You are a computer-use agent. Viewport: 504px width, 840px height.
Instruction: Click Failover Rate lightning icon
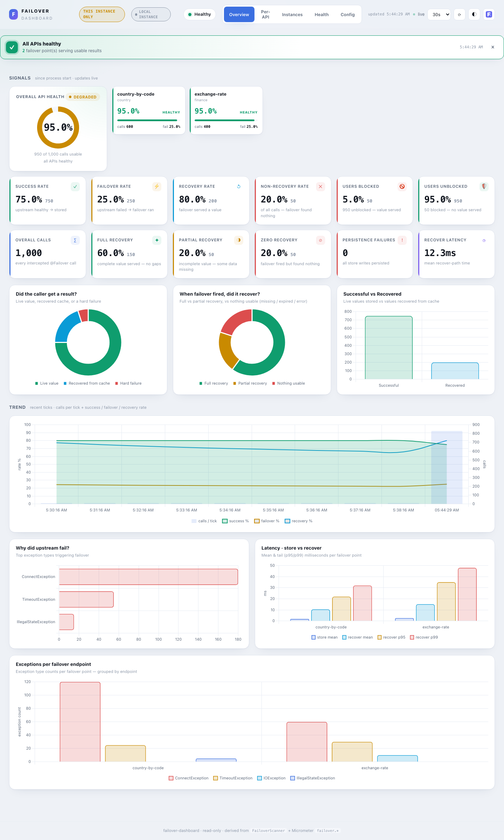point(157,187)
